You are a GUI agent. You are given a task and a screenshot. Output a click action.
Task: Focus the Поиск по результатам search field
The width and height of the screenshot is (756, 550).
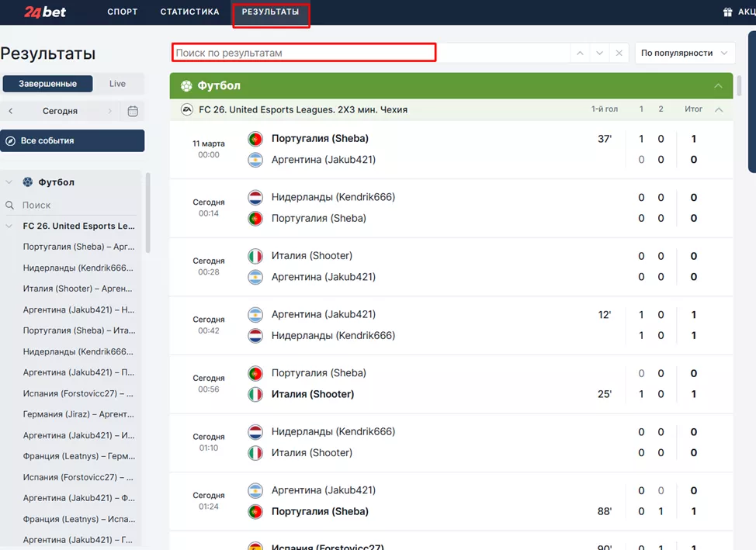(303, 53)
